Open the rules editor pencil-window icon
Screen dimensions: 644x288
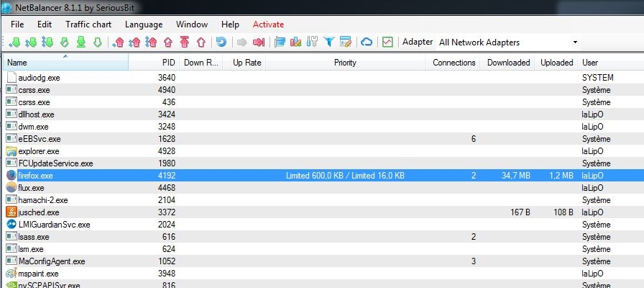pyautogui.click(x=346, y=42)
